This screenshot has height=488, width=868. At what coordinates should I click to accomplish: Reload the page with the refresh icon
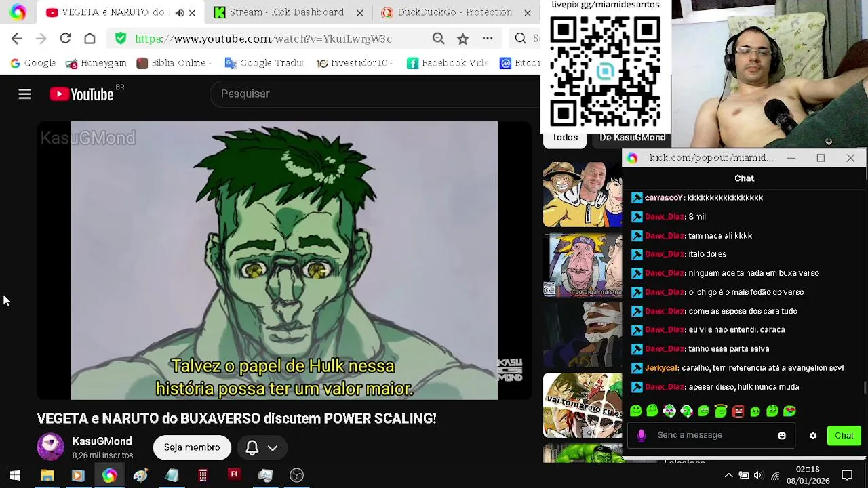point(65,39)
